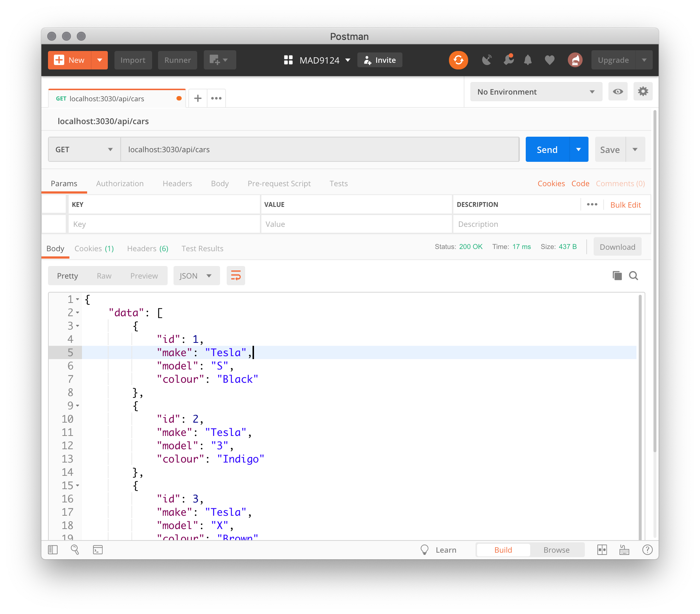Open the Bulk Edit link
This screenshot has height=614, width=700.
coord(625,205)
